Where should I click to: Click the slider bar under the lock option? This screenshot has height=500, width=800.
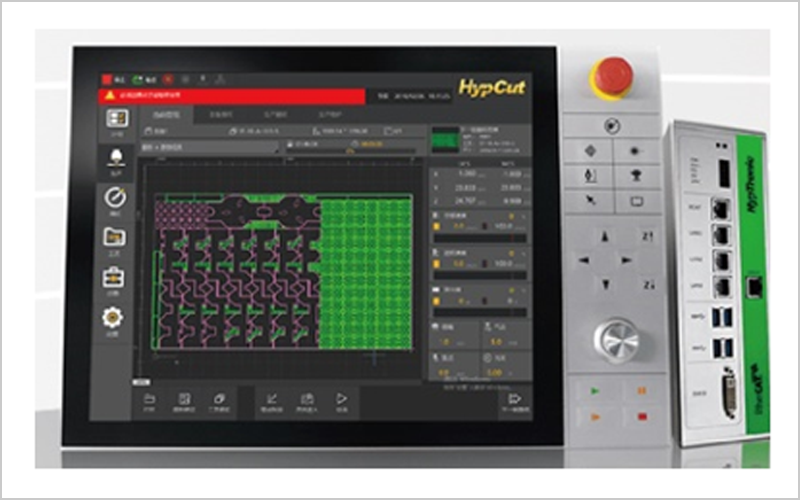[x=351, y=151]
